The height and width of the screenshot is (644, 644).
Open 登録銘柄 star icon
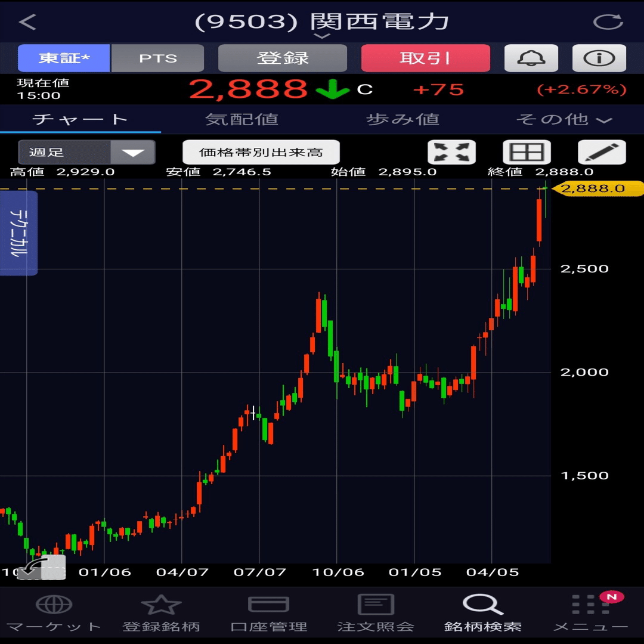[161, 605]
